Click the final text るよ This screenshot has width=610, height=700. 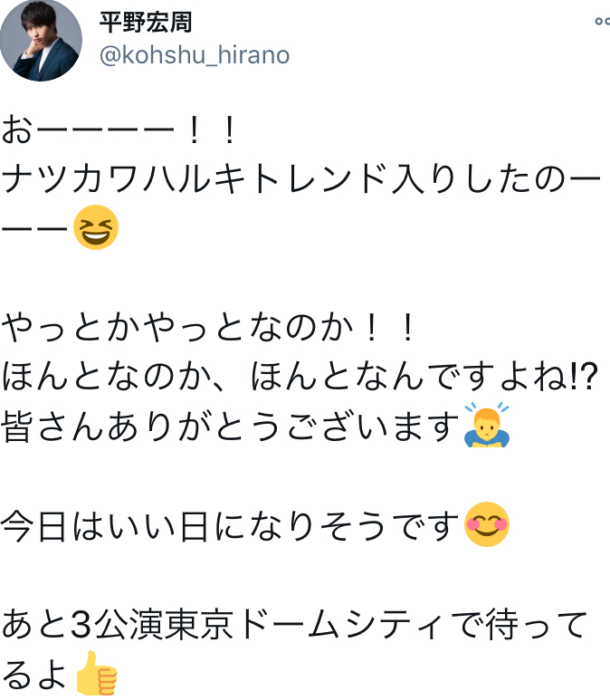point(34,675)
